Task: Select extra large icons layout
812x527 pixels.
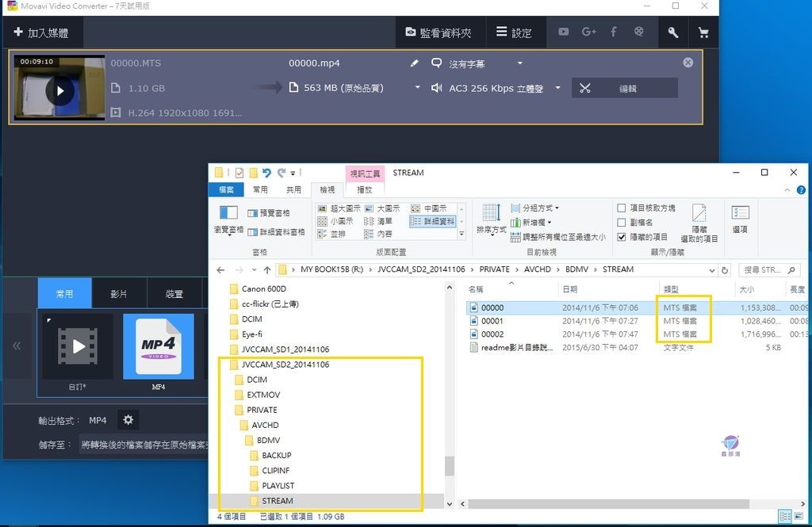Action: point(339,208)
